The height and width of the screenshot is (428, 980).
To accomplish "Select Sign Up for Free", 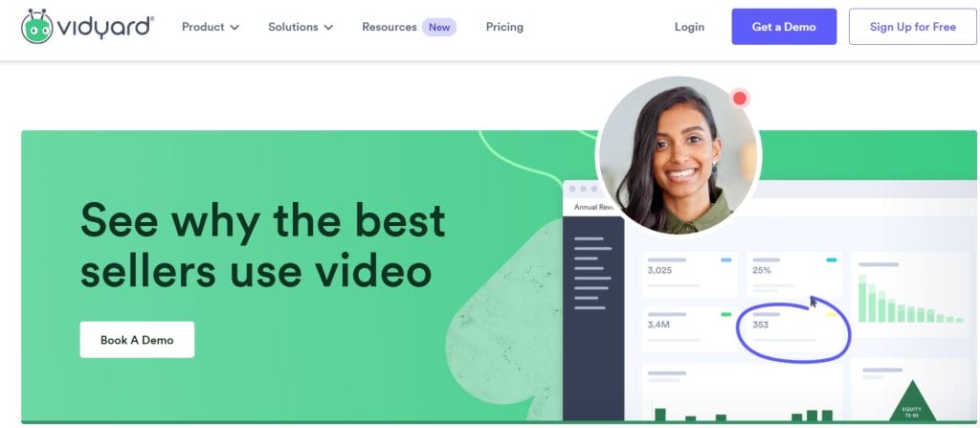I will click(x=912, y=26).
